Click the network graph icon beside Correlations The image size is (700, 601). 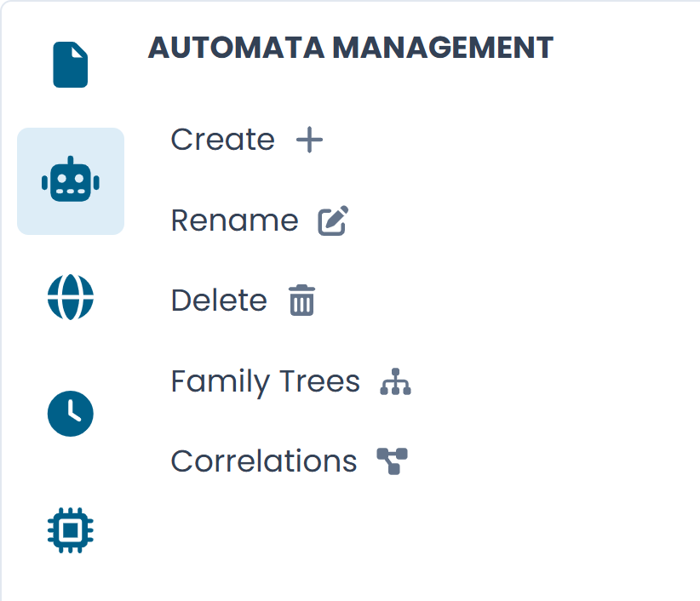(x=393, y=461)
